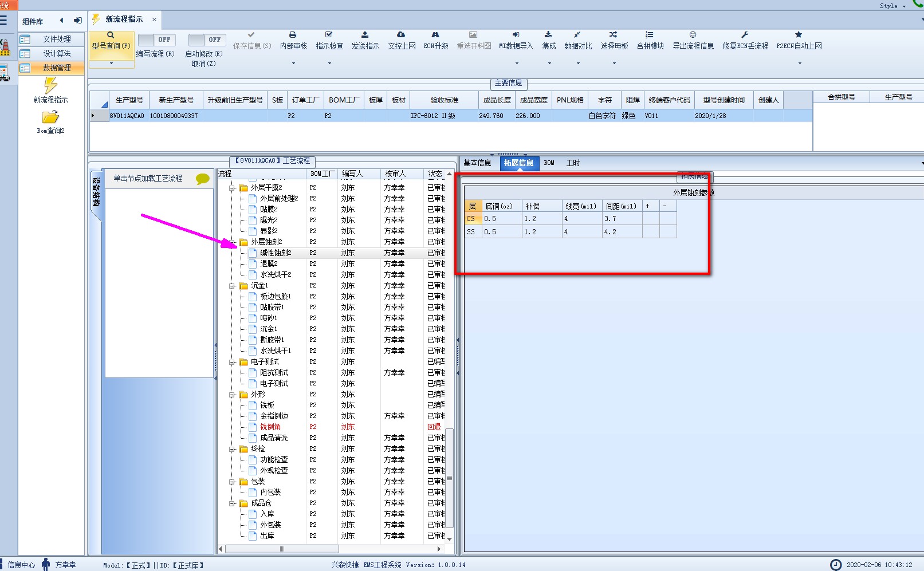
Task: Click the 型号查询(F) search icon
Action: 111,35
